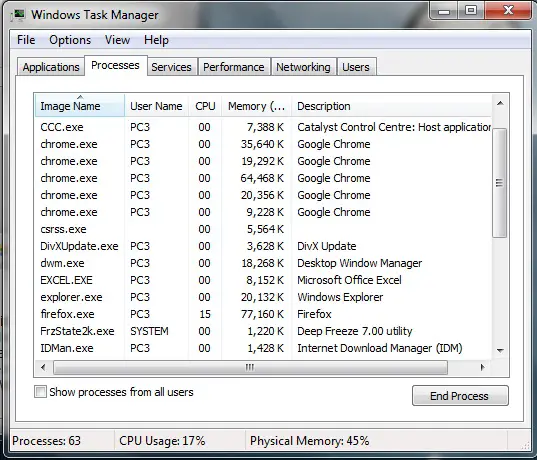Image resolution: width=537 pixels, height=460 pixels.
Task: Select chrome.exe using 64,468 K memory
Action: [x=263, y=178]
